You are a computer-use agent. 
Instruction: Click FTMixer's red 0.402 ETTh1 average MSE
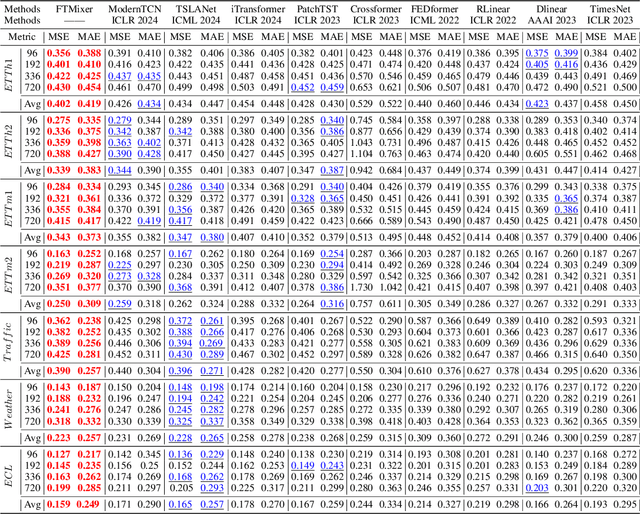click(x=61, y=103)
